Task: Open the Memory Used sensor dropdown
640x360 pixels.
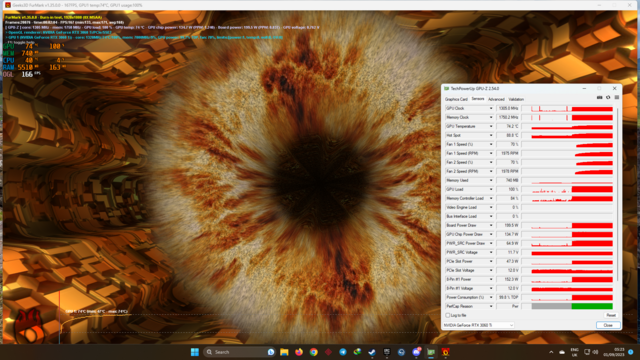Action: click(491, 180)
